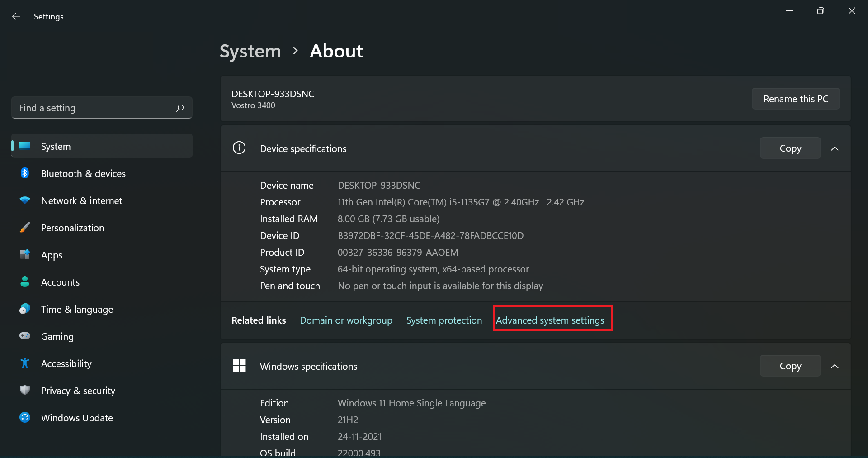This screenshot has width=868, height=458.
Task: Collapse the Device specifications section
Action: [835, 148]
